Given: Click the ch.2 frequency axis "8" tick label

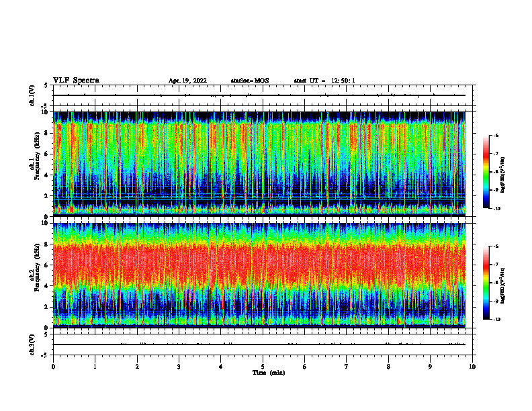Looking at the screenshot, I should (x=47, y=244).
